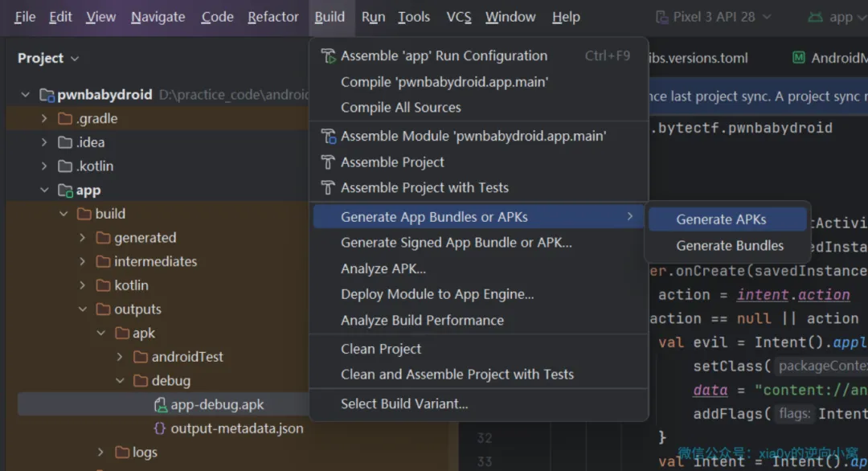Select Generate APKs from submenu

tap(721, 219)
